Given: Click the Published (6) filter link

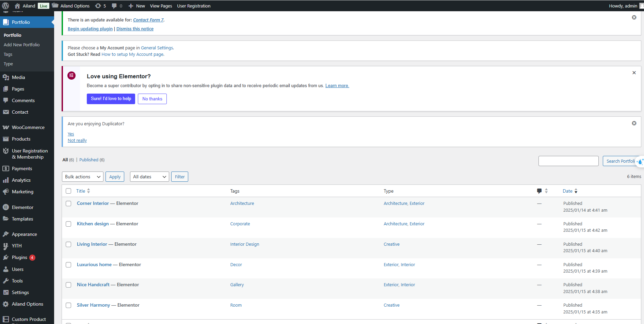Looking at the screenshot, I should (92, 160).
